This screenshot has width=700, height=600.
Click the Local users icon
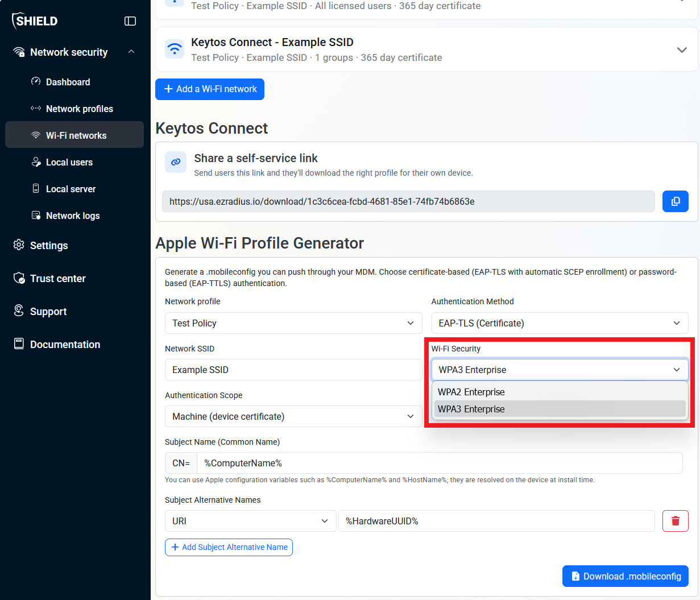pyautogui.click(x=36, y=162)
